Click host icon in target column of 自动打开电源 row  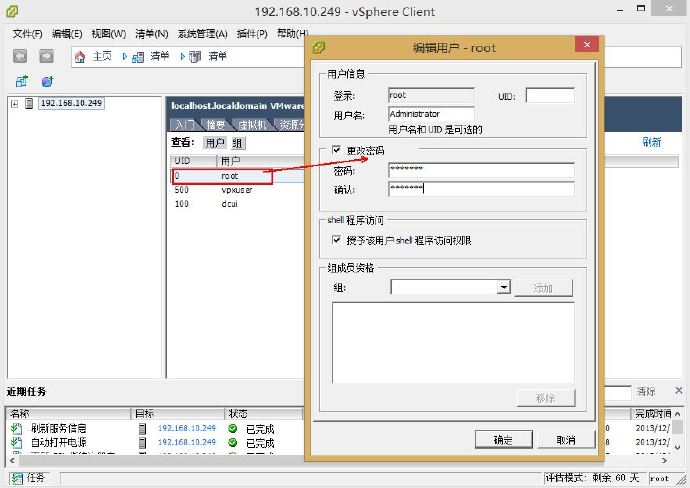coord(143,442)
